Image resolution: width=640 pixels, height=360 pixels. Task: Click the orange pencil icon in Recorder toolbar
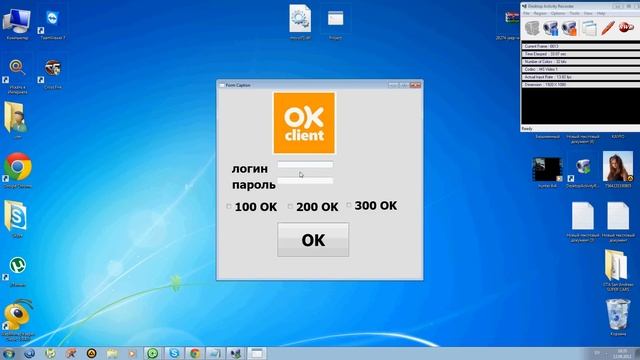click(x=607, y=28)
